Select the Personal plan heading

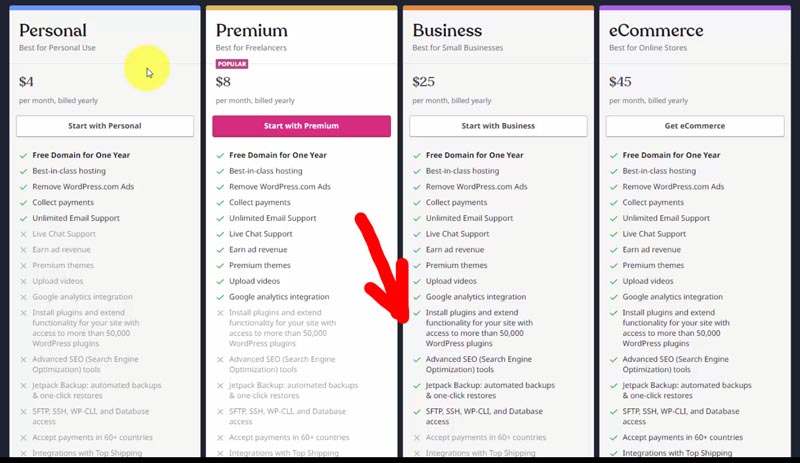pos(53,31)
